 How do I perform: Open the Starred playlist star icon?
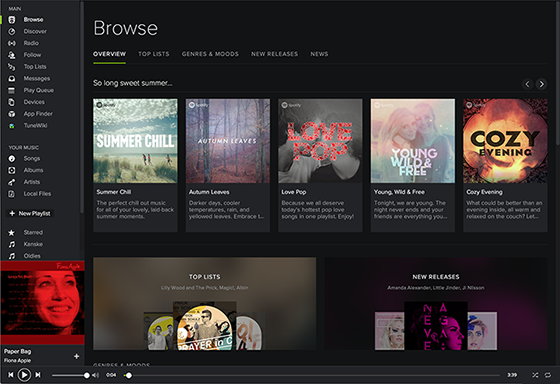click(x=12, y=233)
